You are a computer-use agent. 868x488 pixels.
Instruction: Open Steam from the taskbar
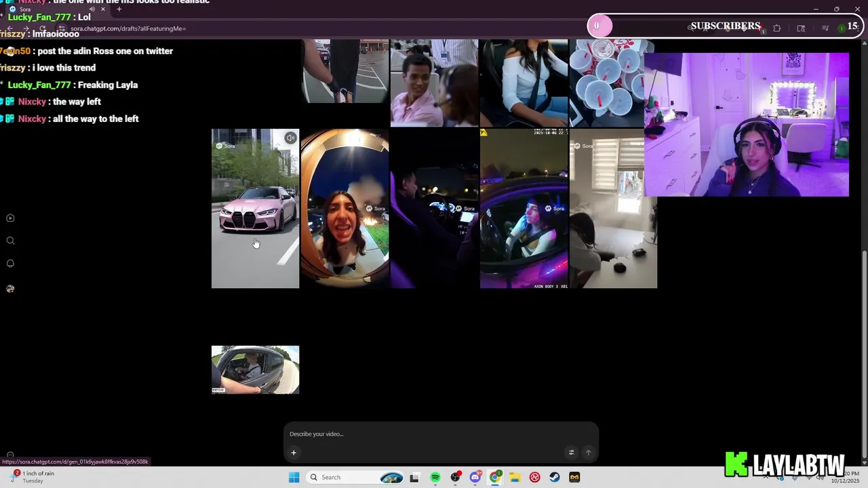[x=555, y=477]
